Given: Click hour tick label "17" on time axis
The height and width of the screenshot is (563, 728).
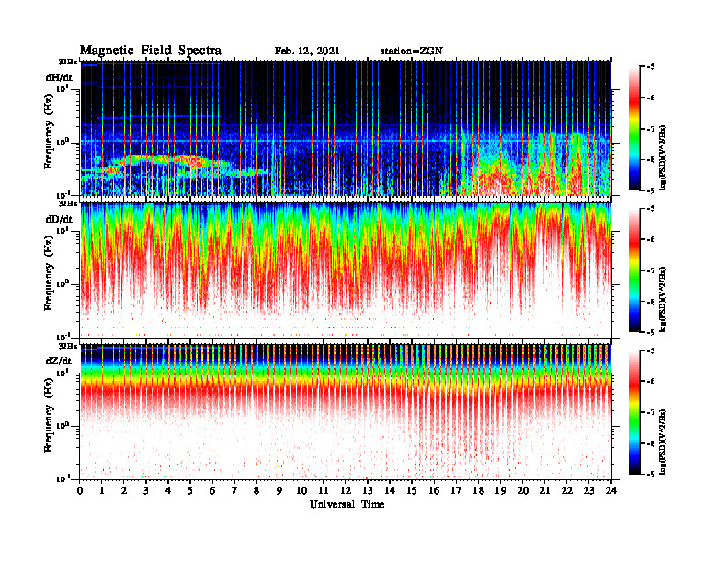Looking at the screenshot, I should pos(456,491).
